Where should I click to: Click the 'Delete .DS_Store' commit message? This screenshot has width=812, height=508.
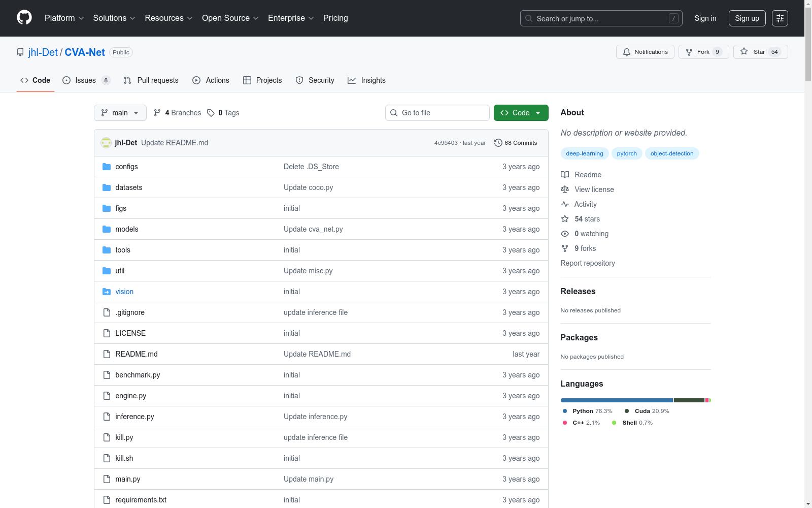(311, 167)
